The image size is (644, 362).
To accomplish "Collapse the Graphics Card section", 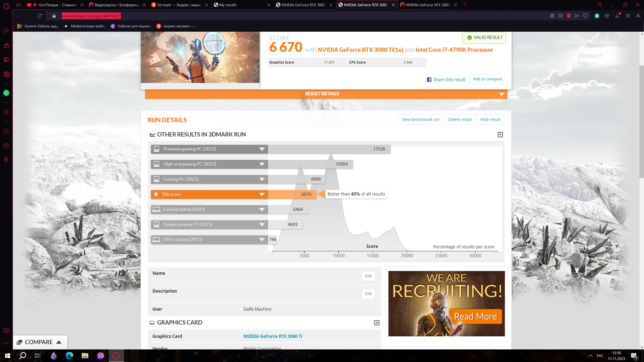I will click(x=377, y=323).
